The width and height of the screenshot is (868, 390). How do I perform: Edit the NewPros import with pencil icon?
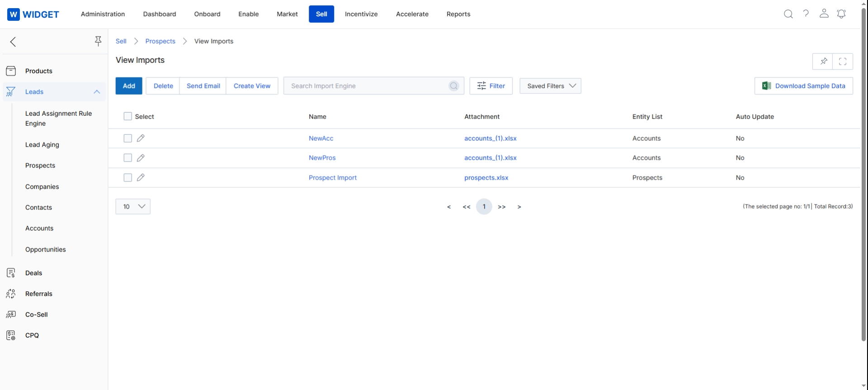pos(141,158)
